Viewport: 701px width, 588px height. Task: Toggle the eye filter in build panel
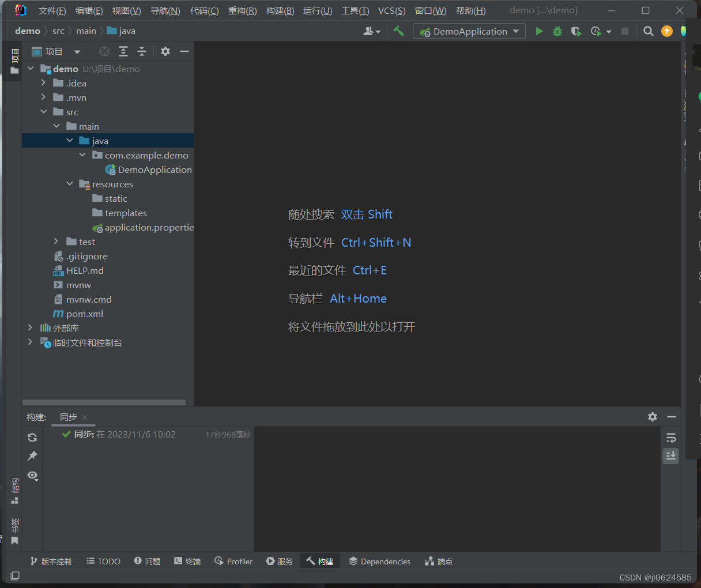tap(32, 476)
